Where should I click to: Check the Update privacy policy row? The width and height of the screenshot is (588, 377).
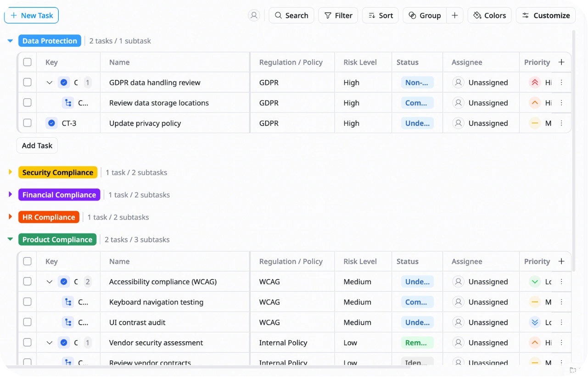coord(28,123)
